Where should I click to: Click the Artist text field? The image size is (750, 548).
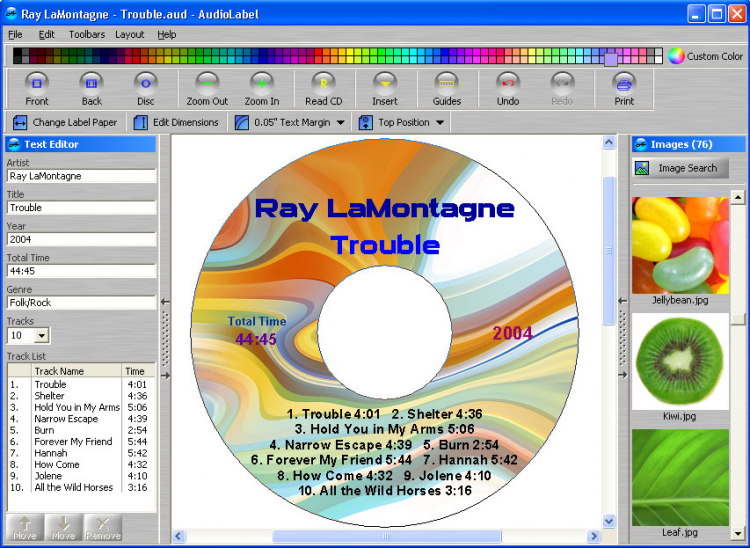click(81, 176)
